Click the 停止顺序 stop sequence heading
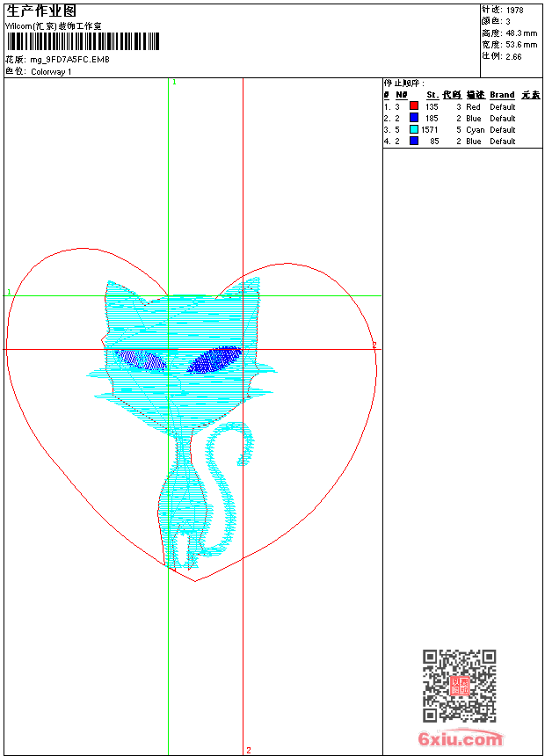 tap(404, 84)
